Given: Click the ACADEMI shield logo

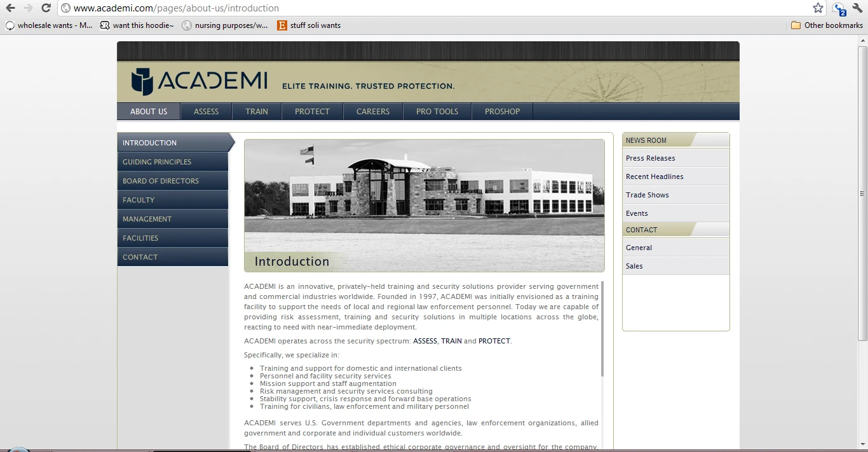Looking at the screenshot, I should [x=142, y=81].
